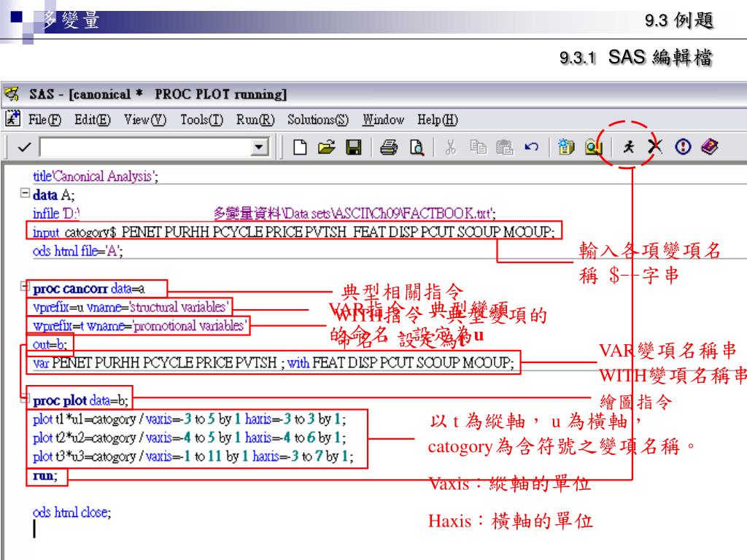Image resolution: width=747 pixels, height=560 pixels.
Task: Open the Run(R) menu
Action: (255, 120)
